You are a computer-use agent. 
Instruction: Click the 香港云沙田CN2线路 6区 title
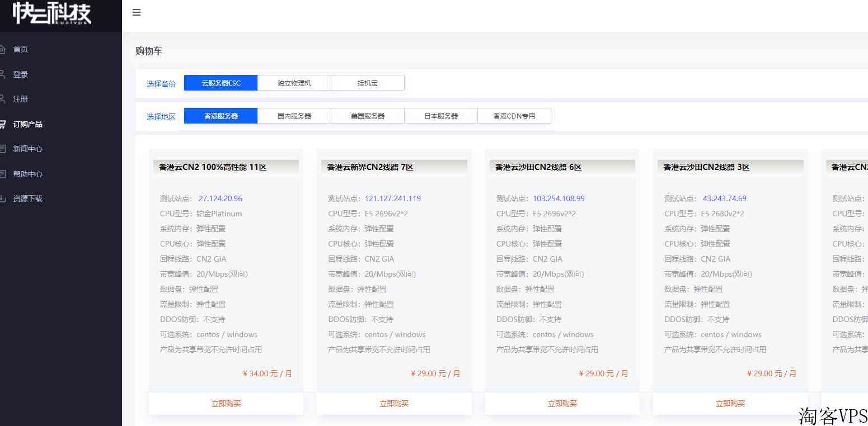pos(538,167)
